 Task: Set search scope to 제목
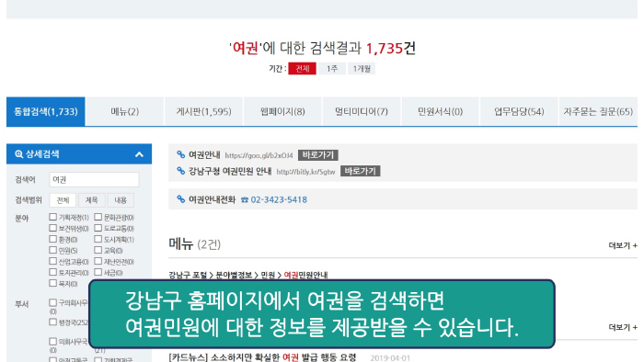(92, 200)
